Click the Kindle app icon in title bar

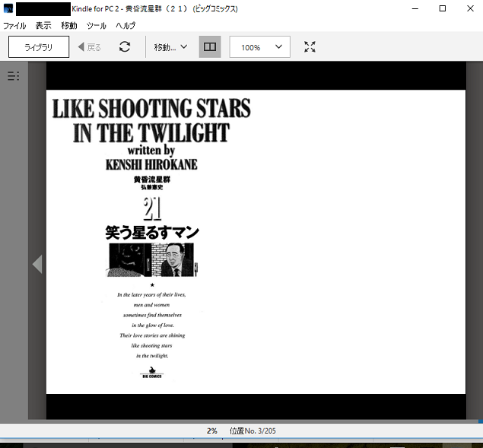click(8, 8)
